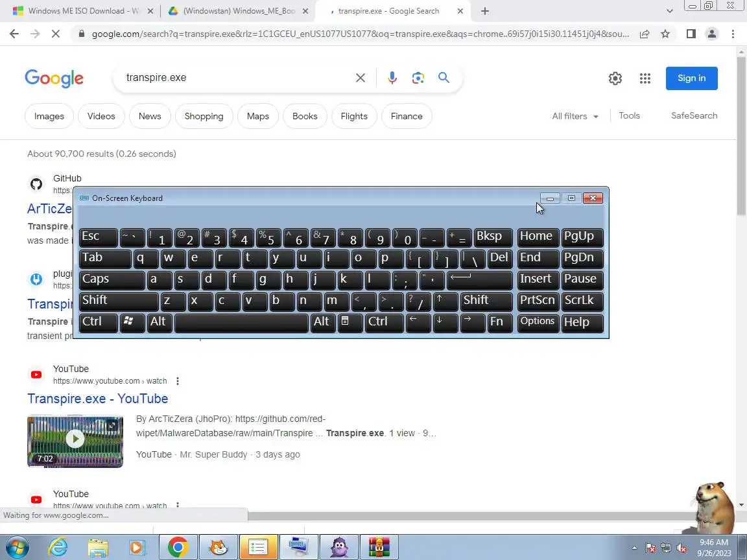The width and height of the screenshot is (747, 560).
Task: Toggle ScrLk on the On-Screen Keyboard
Action: click(582, 301)
